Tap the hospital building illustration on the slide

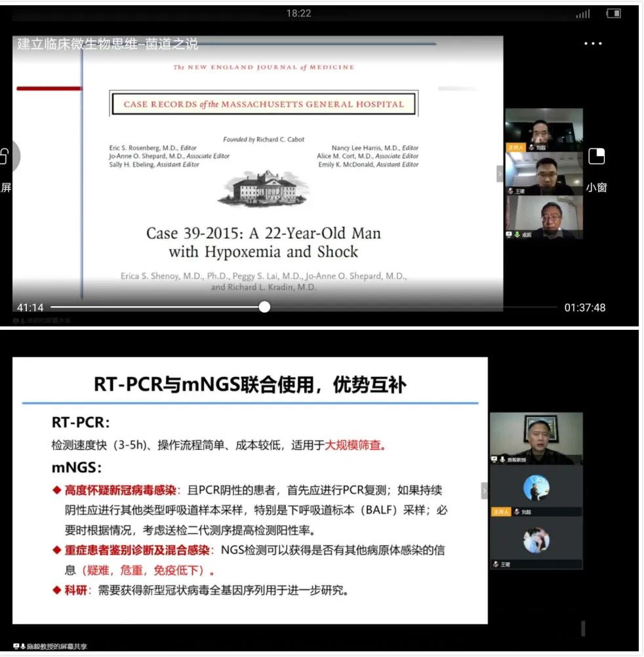[x=263, y=188]
